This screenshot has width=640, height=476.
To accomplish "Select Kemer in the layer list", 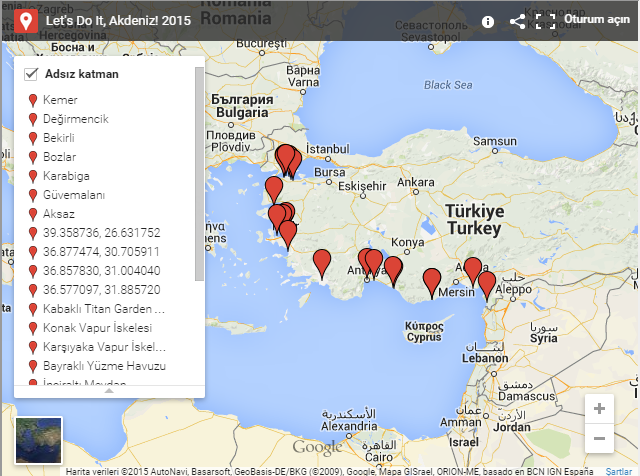I will [x=60, y=100].
